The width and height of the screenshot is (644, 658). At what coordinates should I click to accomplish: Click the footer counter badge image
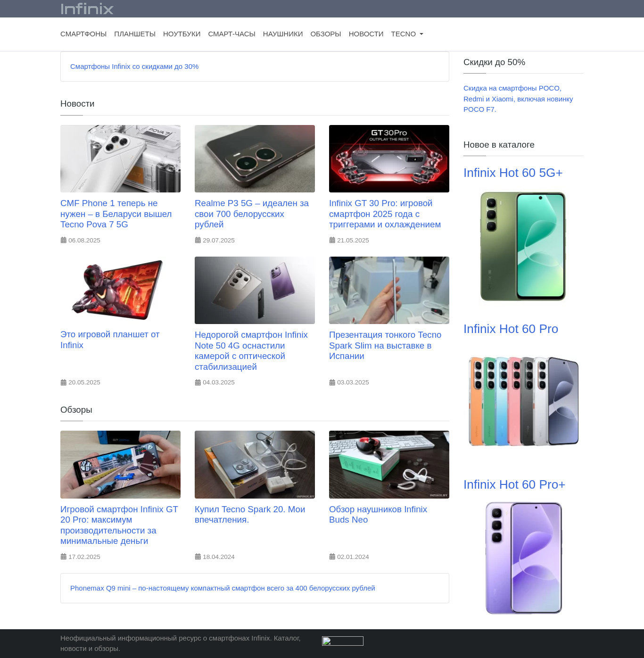(343, 641)
